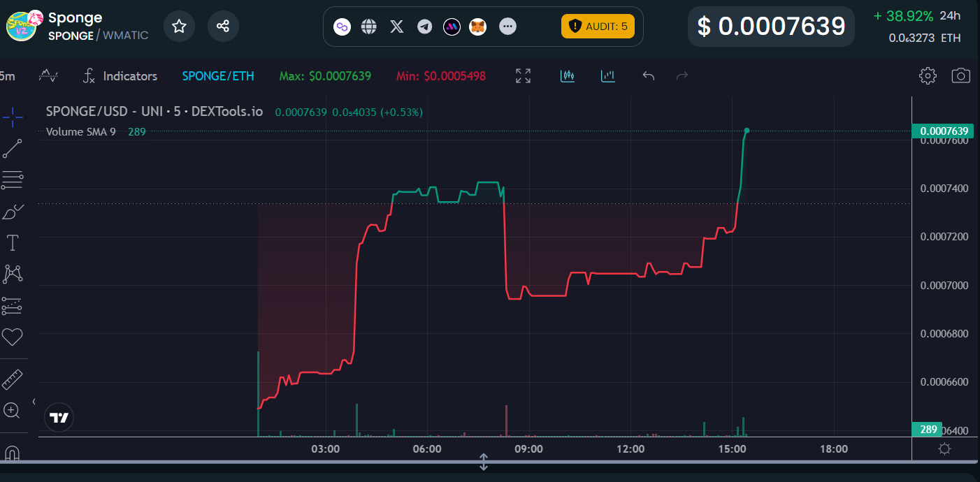Open the Polygon explorer link icon
The image size is (980, 482).
[x=342, y=27]
